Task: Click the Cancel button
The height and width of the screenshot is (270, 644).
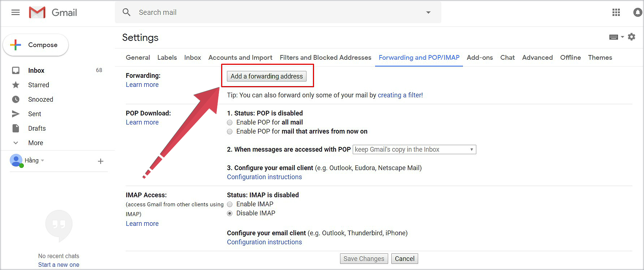Action: coord(404,259)
